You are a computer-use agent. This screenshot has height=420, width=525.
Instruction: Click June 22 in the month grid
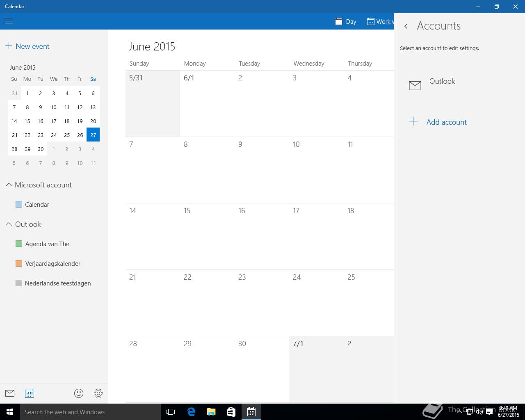click(x=207, y=303)
